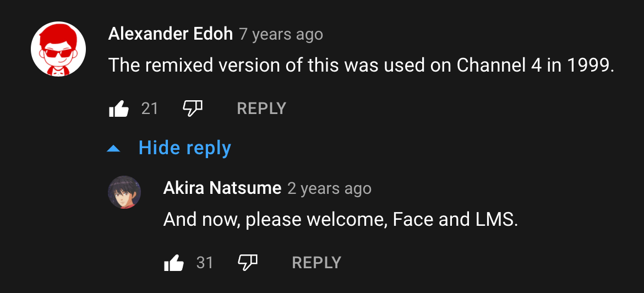Reply to Akira Natsume's comment
Viewport: 644px width, 293px height.
coord(316,263)
